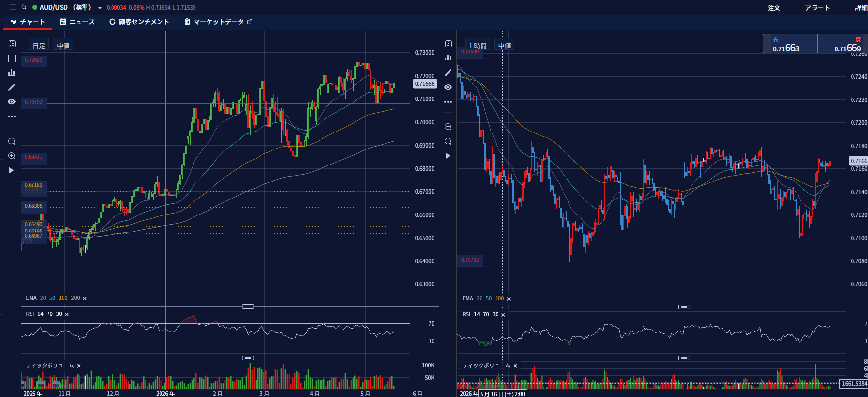Open the 中値 price type selector on the daily chart

coord(63,45)
